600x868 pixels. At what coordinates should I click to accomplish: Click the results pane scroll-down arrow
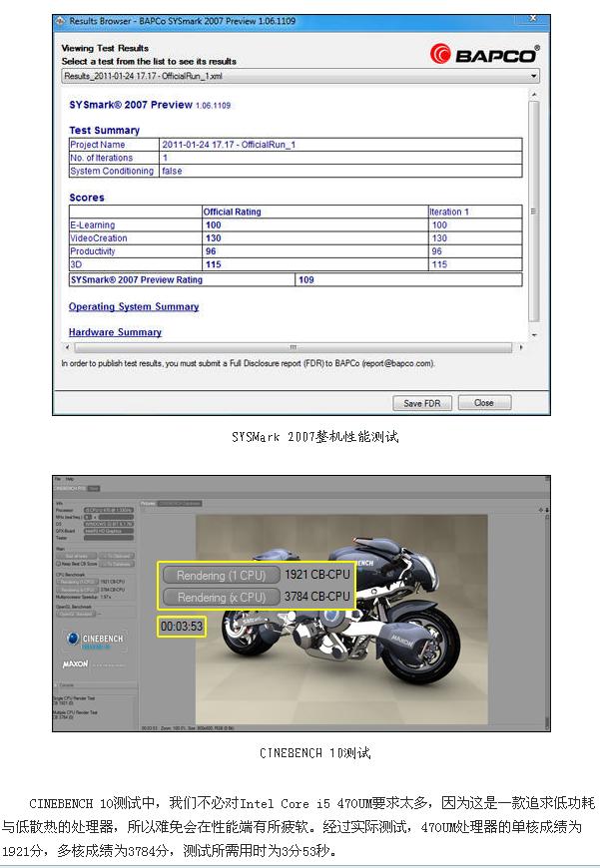pyautogui.click(x=533, y=335)
